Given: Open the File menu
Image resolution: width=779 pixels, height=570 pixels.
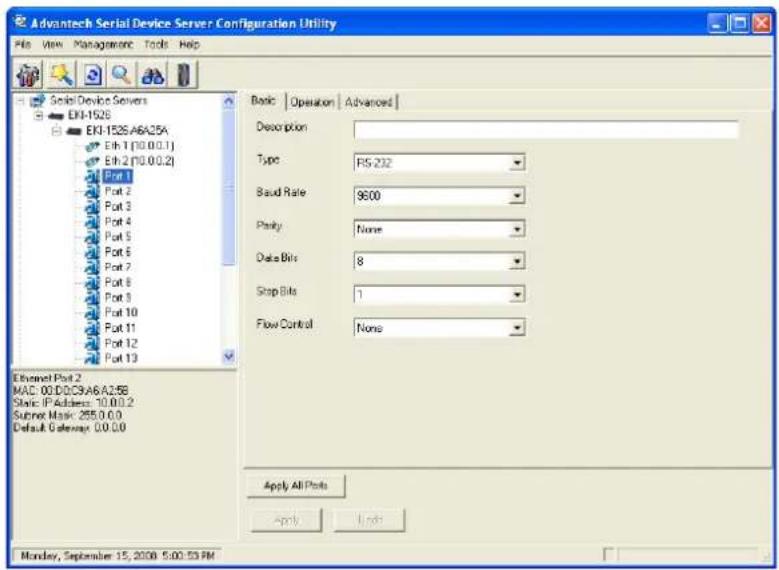Looking at the screenshot, I should click(23, 45).
